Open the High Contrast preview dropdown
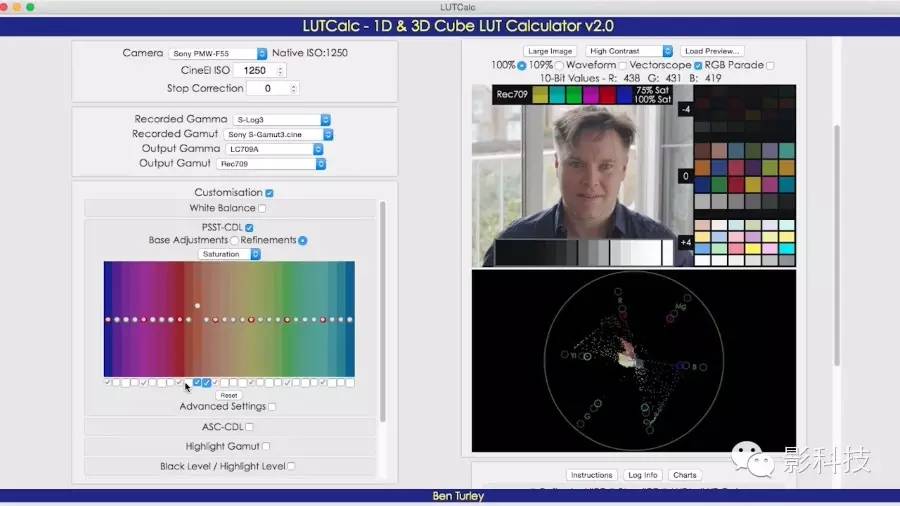The height and width of the screenshot is (506, 900). click(x=629, y=51)
